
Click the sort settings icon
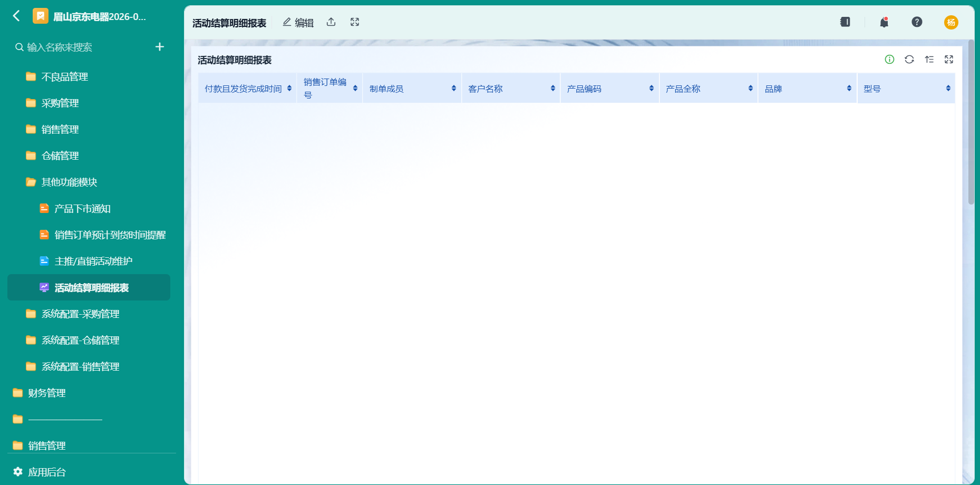[x=929, y=60]
